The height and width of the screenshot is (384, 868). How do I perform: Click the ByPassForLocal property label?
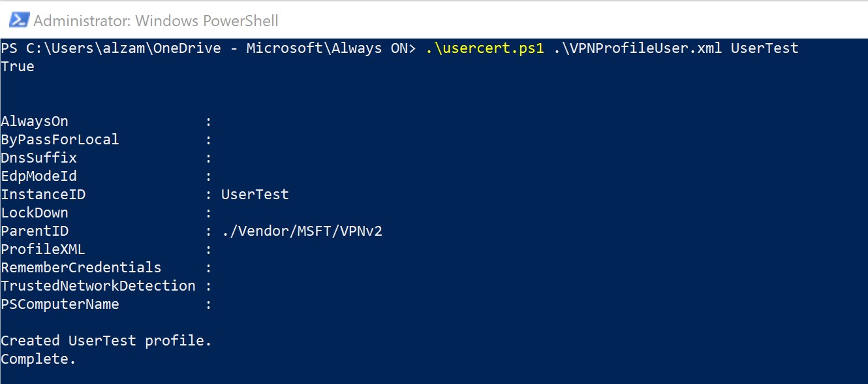(60, 140)
